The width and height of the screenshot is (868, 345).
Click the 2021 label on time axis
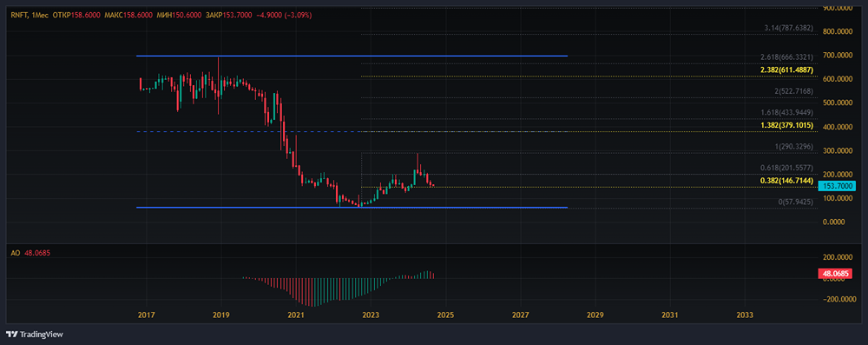296,315
